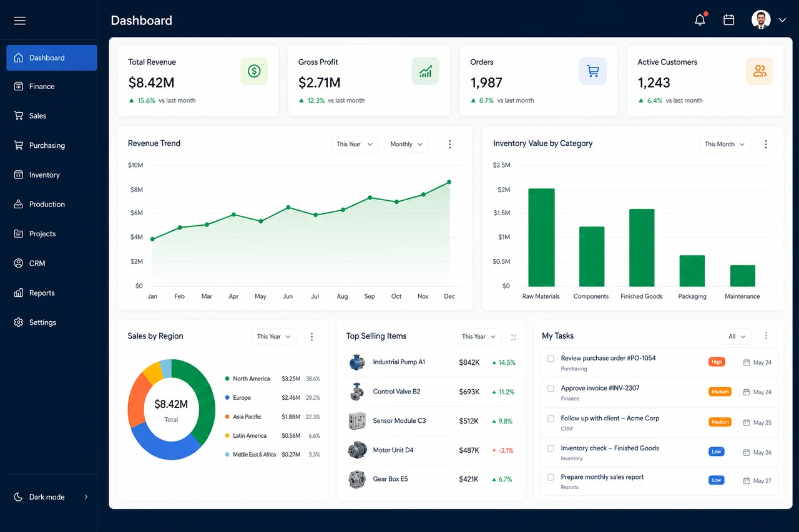Click calendar icon beside May 27
Image resolution: width=799 pixels, height=532 pixels.
747,481
